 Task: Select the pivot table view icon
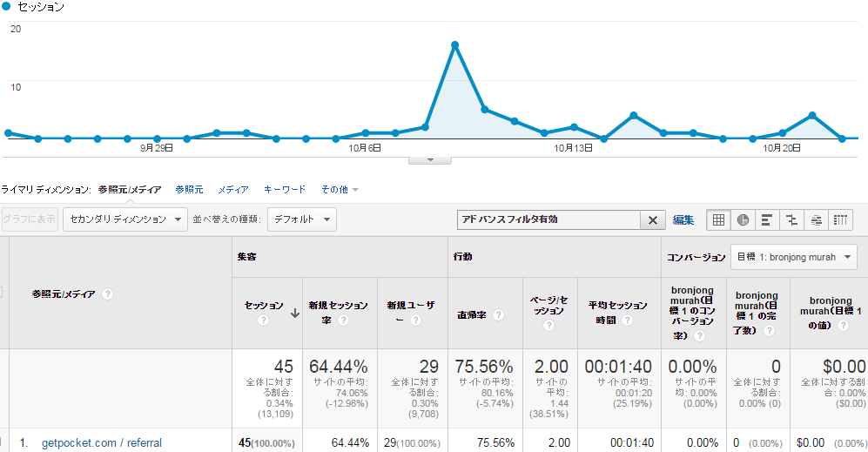coord(840,220)
